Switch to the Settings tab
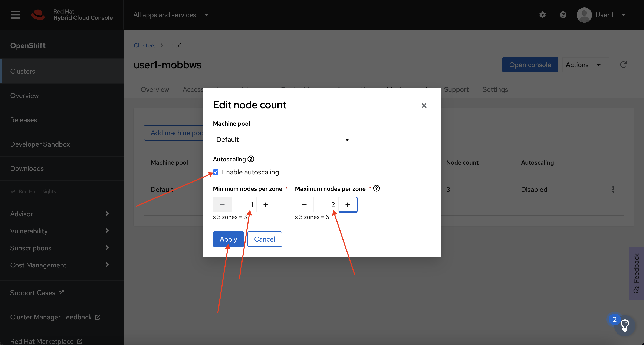 [x=495, y=89]
